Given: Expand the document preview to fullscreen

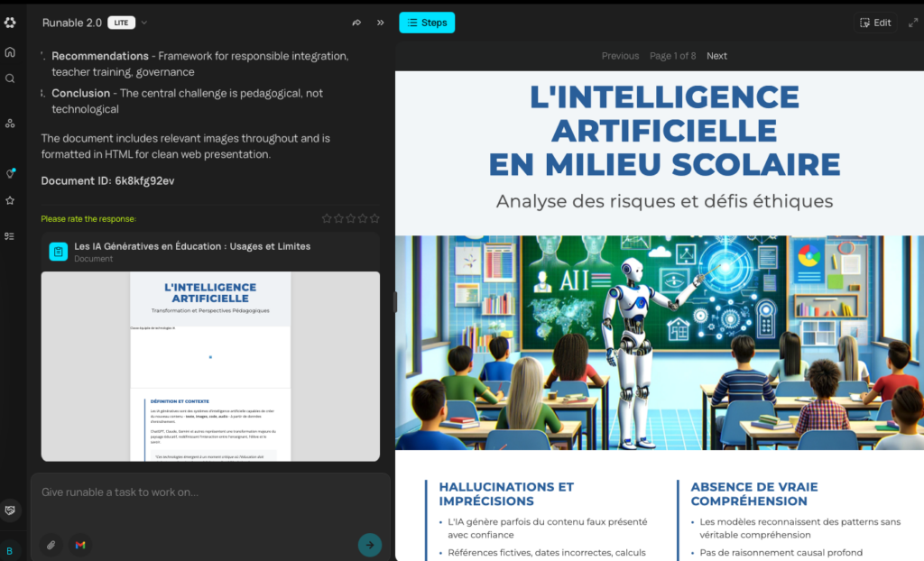Looking at the screenshot, I should click(913, 23).
